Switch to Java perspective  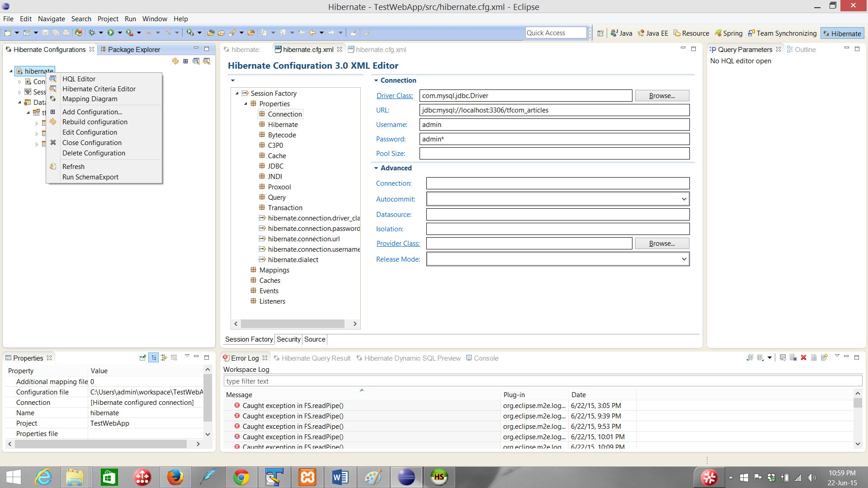tap(622, 33)
